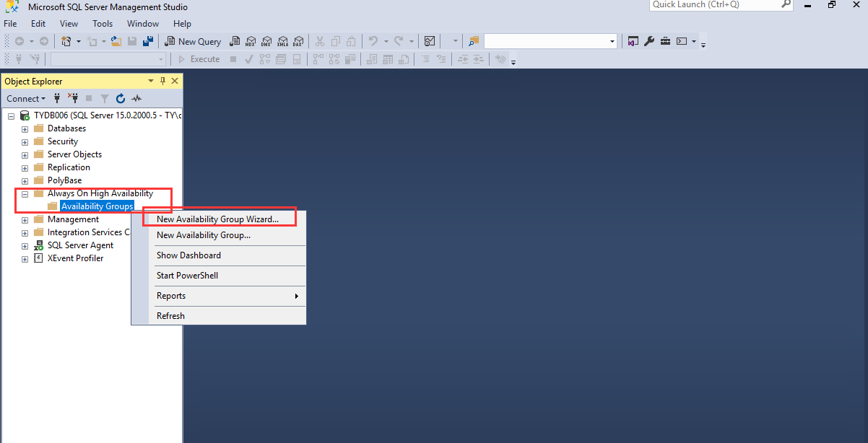Click the Open File folder icon
868x443 pixels.
click(116, 41)
